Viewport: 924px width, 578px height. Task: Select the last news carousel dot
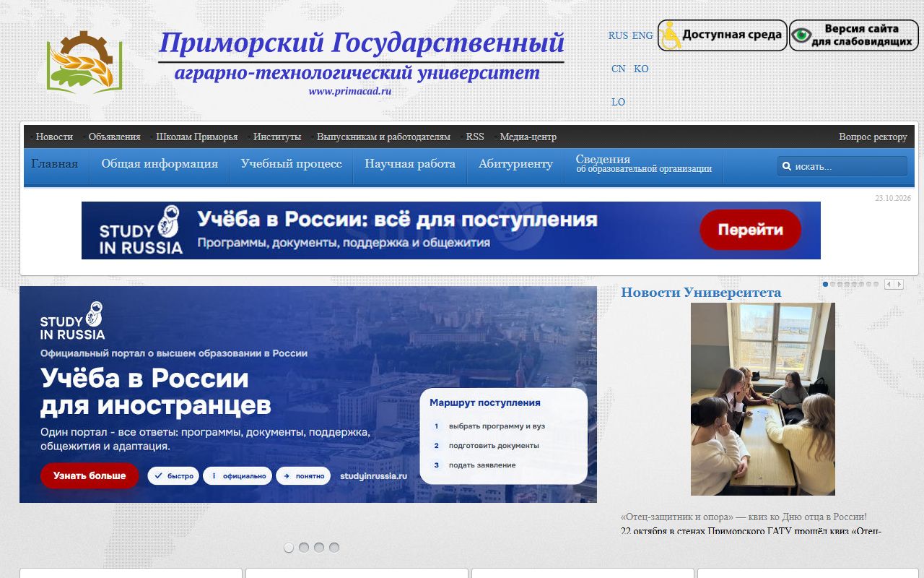pyautogui.click(x=876, y=285)
